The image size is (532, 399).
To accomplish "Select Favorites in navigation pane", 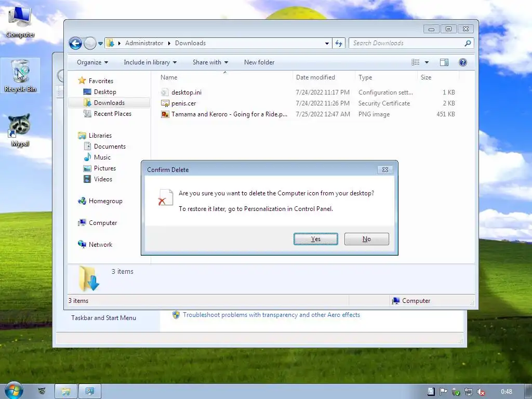I will 101,81.
